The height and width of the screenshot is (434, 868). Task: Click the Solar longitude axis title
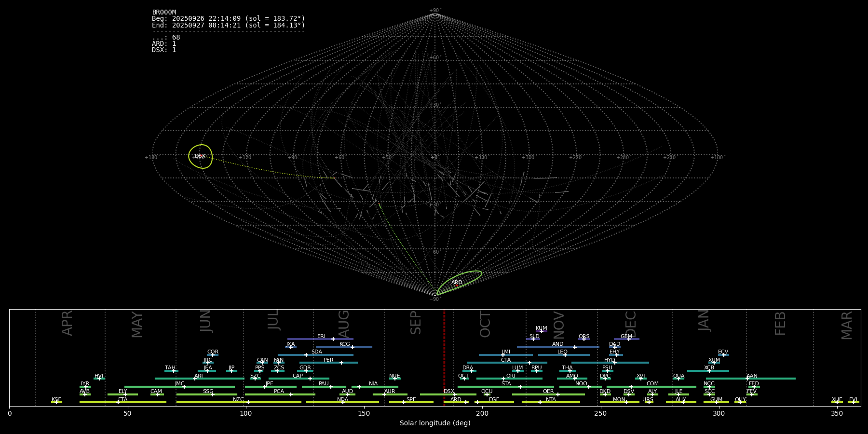434,423
